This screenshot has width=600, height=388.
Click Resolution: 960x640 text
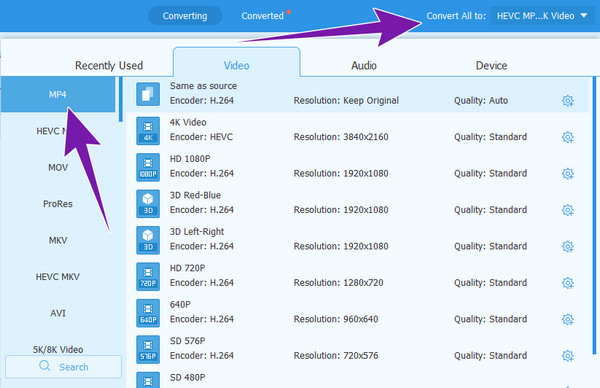336,319
